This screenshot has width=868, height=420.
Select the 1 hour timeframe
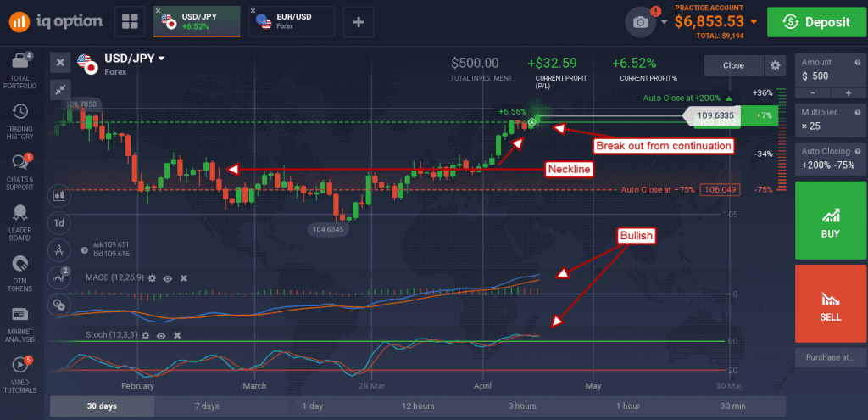[628, 406]
